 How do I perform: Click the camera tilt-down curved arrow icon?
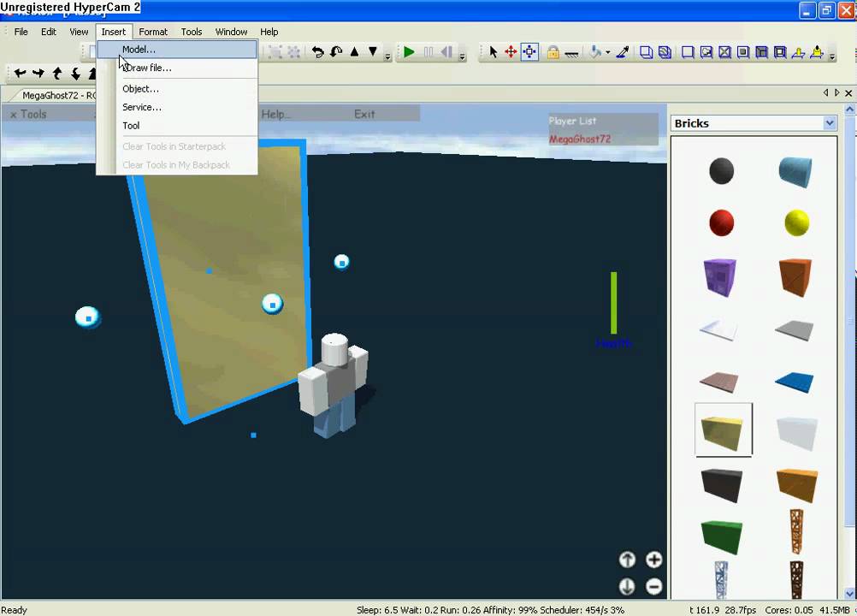point(76,73)
